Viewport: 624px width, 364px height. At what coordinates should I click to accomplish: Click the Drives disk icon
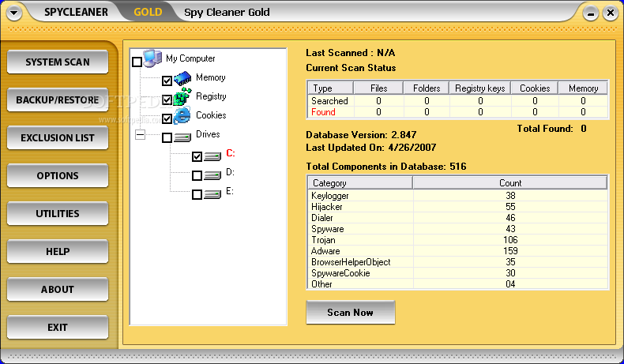[182, 138]
